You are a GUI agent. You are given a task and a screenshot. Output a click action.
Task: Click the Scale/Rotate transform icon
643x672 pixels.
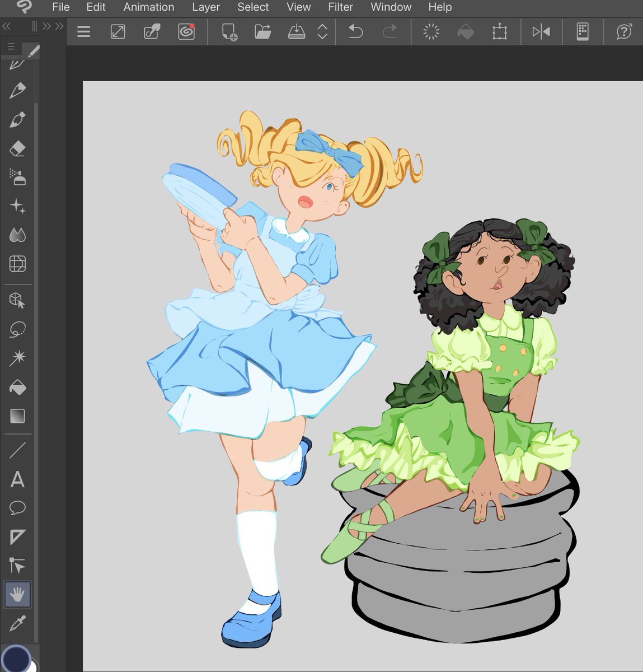[x=500, y=32]
